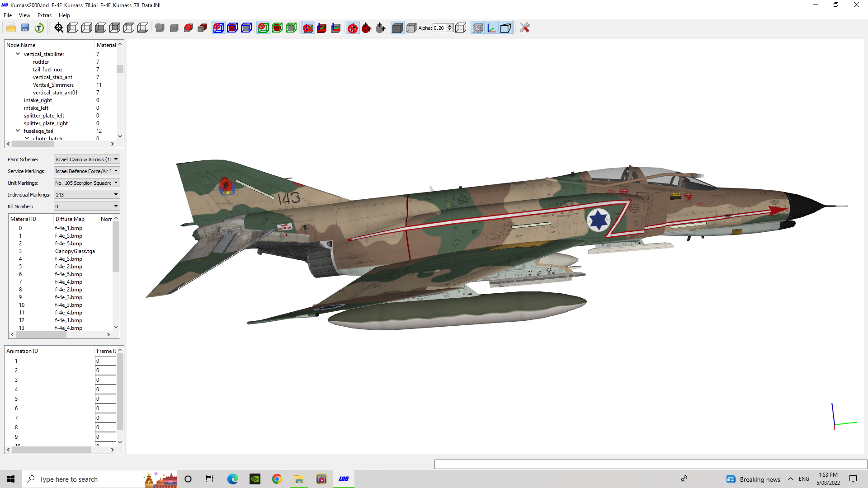Click the reload textures icon

(39, 28)
